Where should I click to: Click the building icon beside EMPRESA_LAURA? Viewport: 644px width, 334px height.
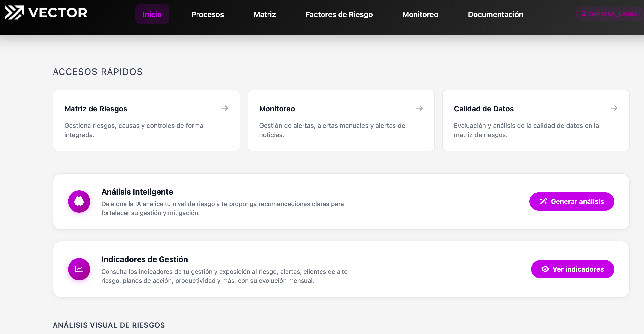point(583,14)
